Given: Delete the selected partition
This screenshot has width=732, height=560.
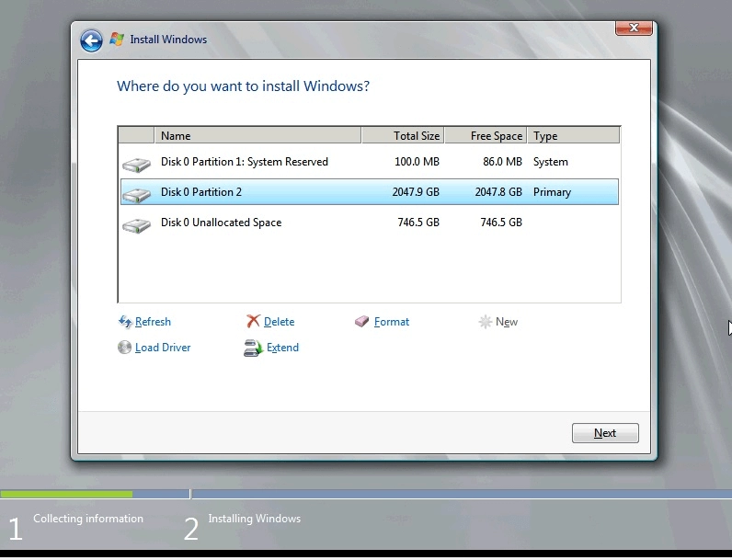Looking at the screenshot, I should pos(280,322).
